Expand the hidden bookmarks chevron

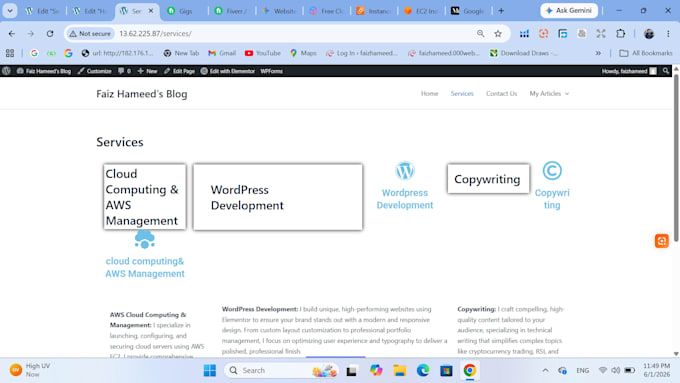pos(598,53)
